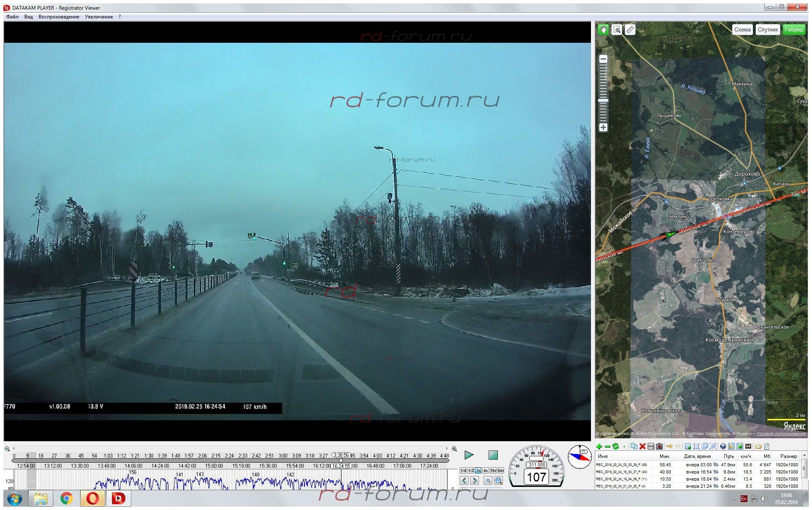This screenshot has width=812, height=510.
Task: Click map zoom plus button
Action: click(x=603, y=127)
